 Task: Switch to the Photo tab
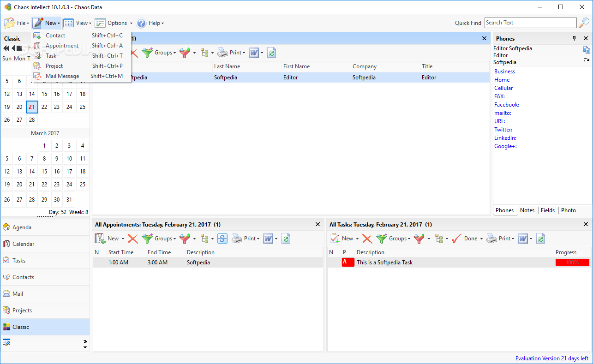coord(569,210)
